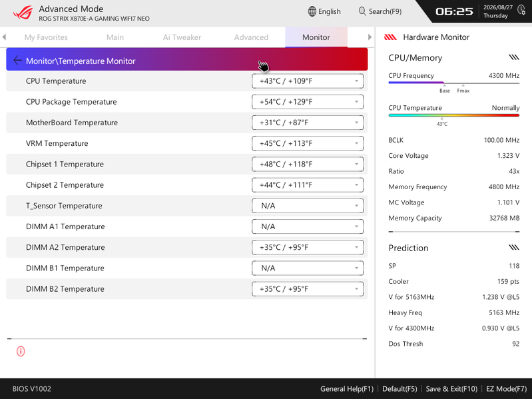
Task: Click the SP 118 prediction value
Action: (x=514, y=266)
